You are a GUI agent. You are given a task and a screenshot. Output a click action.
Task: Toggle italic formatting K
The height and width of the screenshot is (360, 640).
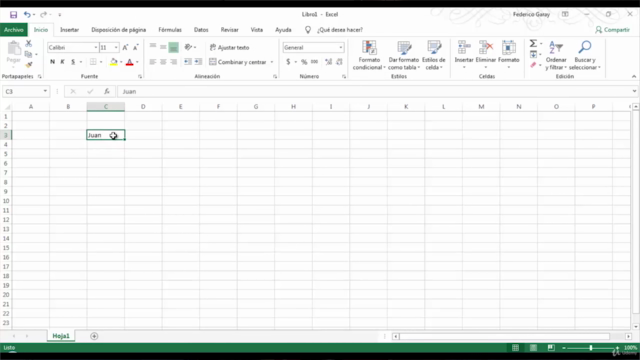(62, 62)
